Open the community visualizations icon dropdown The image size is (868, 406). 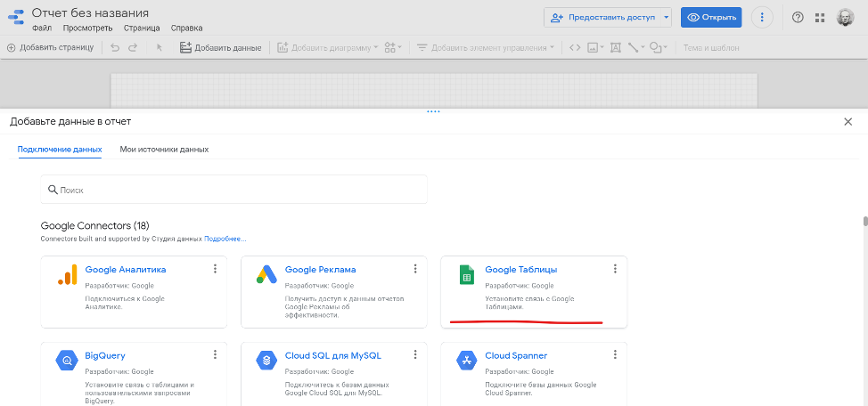[x=394, y=48]
